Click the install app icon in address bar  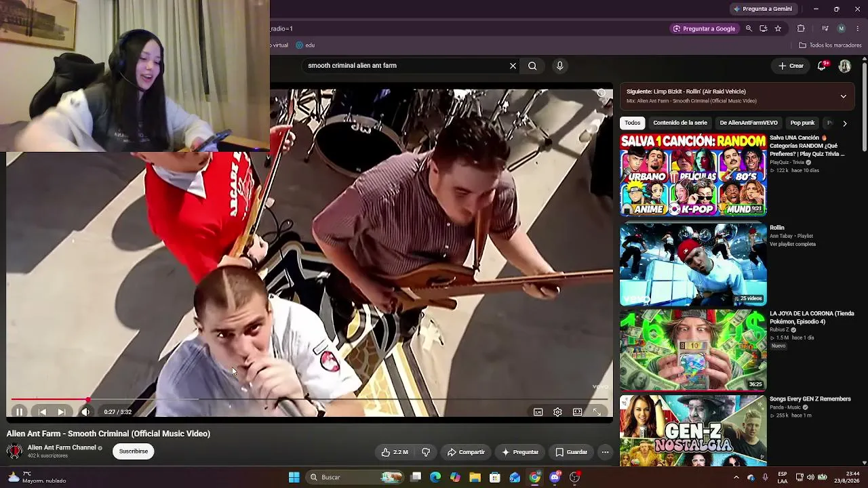(x=764, y=28)
